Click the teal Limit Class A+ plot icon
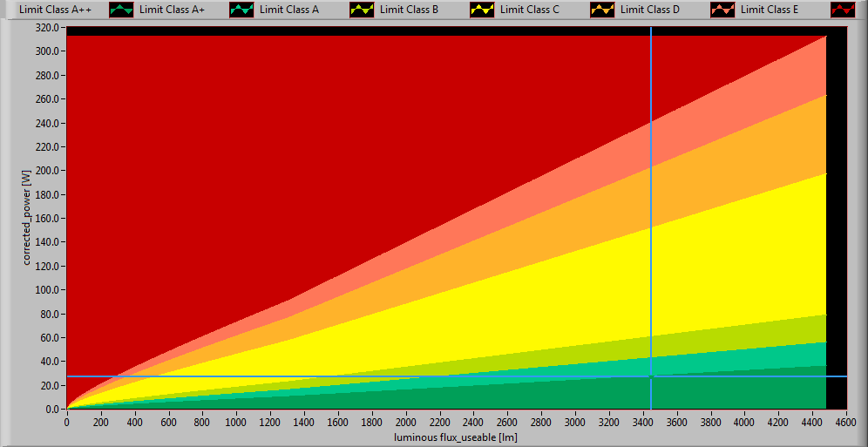This screenshot has width=868, height=447. coord(241,10)
